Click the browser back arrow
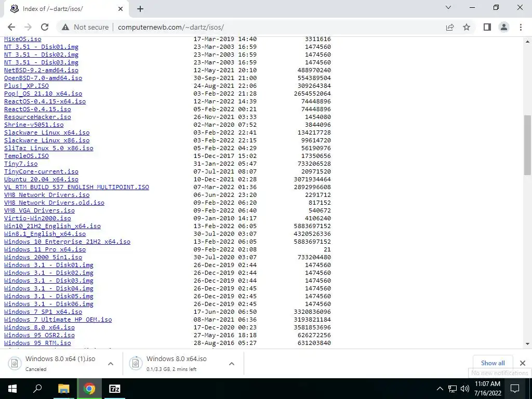Screen dimensions: 532x399 (x=11, y=27)
